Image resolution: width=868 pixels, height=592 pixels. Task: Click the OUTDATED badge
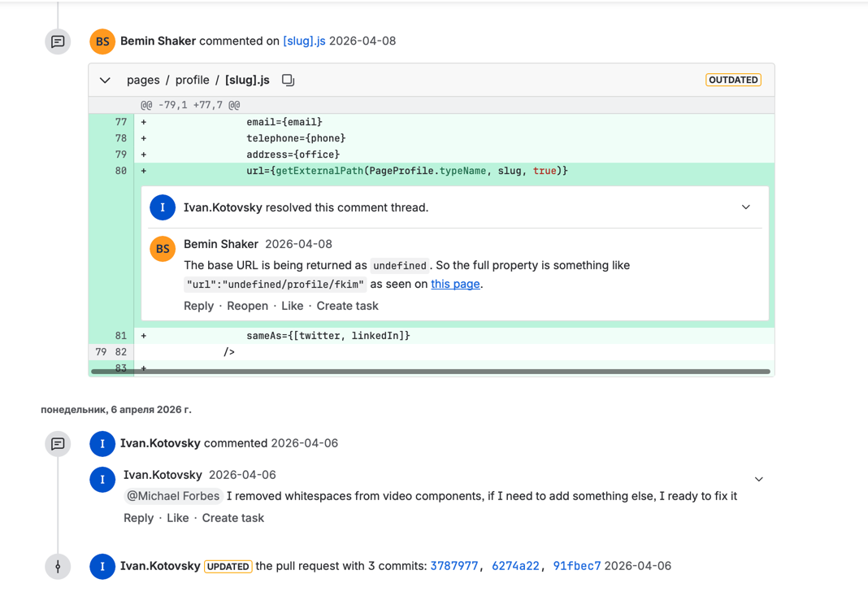click(x=733, y=80)
